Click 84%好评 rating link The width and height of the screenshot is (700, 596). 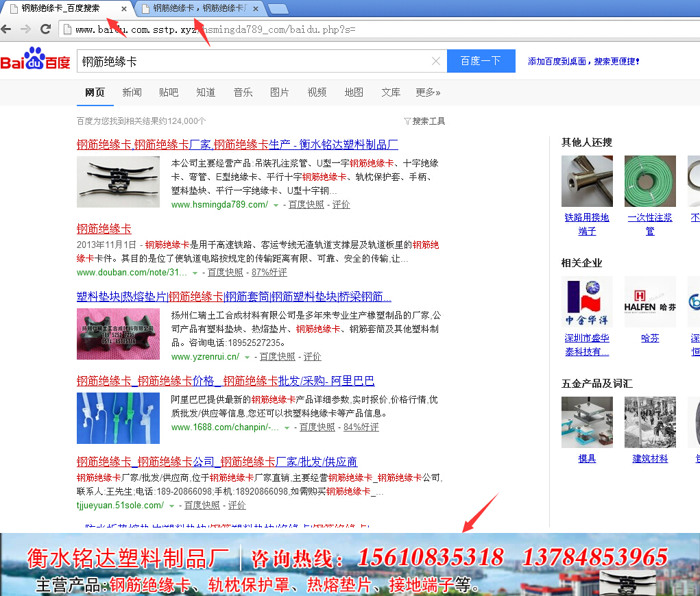click(361, 427)
